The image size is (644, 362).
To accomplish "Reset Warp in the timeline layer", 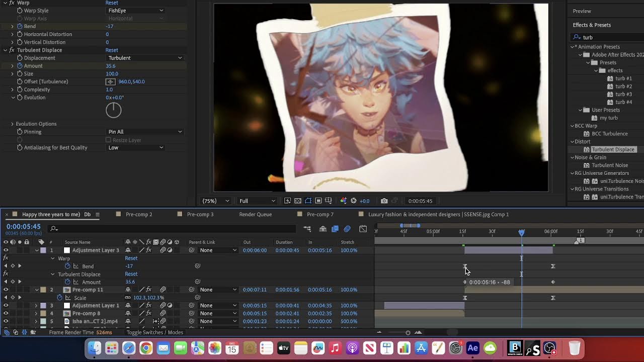I will [131, 258].
